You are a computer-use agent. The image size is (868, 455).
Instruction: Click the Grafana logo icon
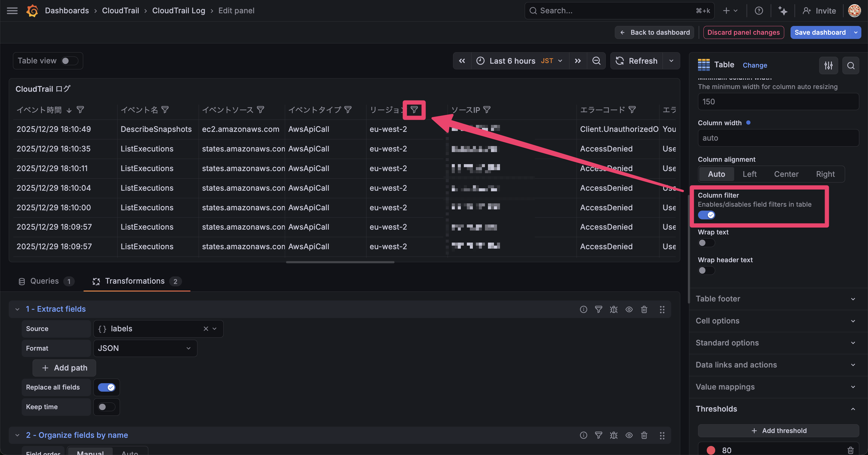tap(32, 11)
